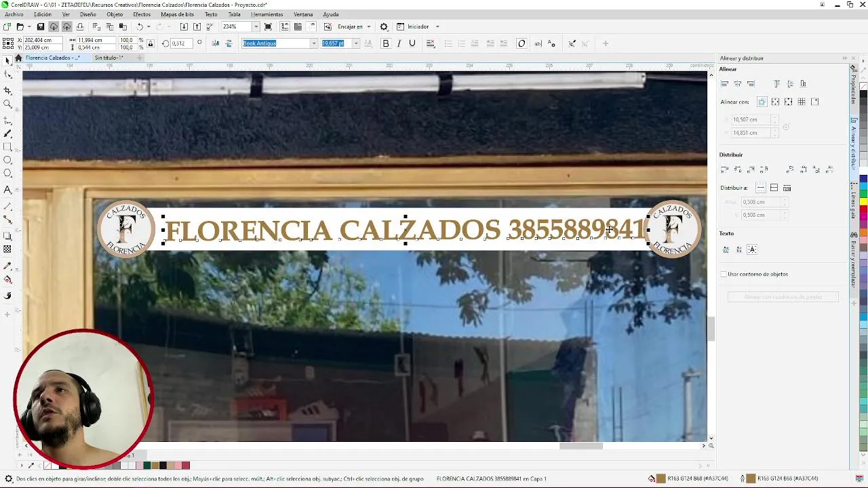
Task: Select the Interactive Fill bucket tool
Action: (7, 279)
